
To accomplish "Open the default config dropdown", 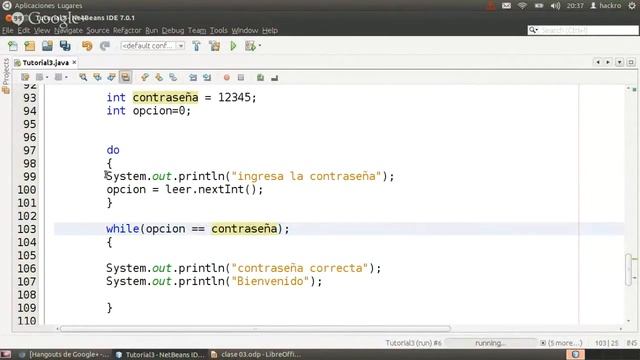I will point(153,46).
